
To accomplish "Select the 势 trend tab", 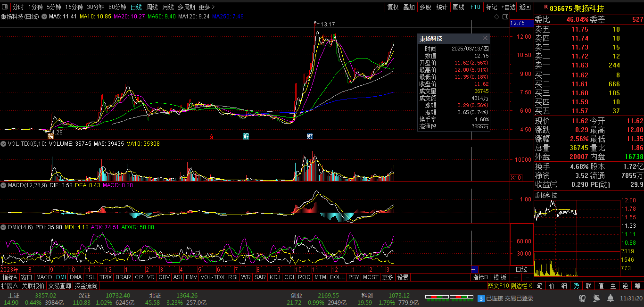I will tap(576, 285).
